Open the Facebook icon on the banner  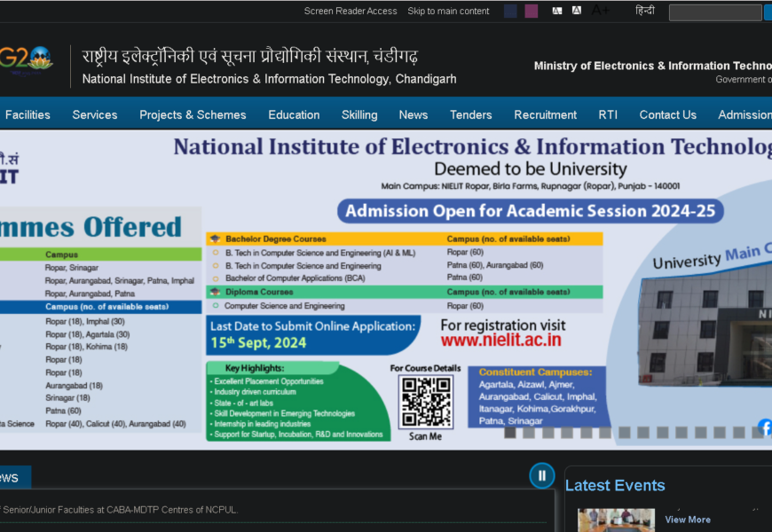click(765, 427)
